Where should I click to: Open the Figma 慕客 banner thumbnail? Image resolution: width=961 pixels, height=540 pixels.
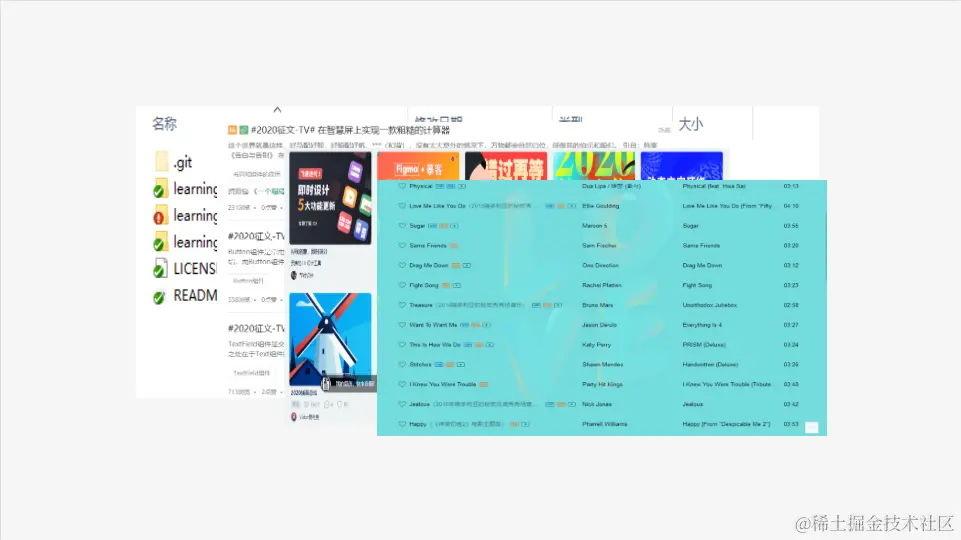[418, 167]
